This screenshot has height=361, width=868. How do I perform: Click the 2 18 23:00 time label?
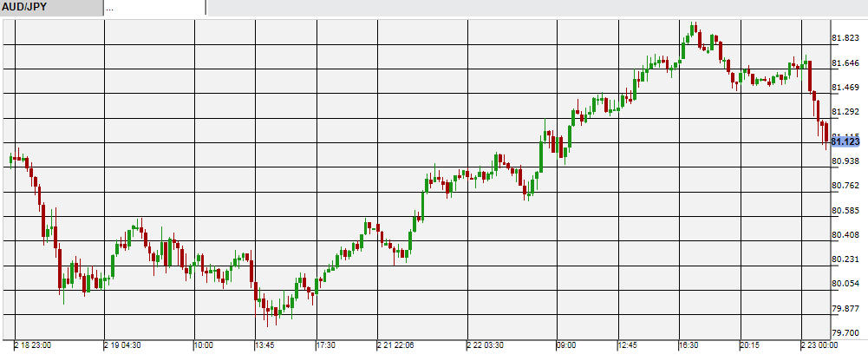(33, 345)
